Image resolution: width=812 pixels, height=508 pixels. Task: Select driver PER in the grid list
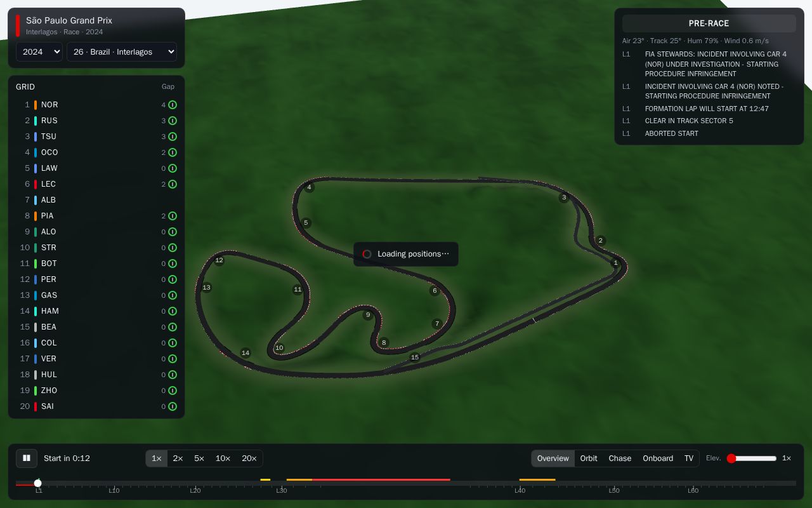96,279
